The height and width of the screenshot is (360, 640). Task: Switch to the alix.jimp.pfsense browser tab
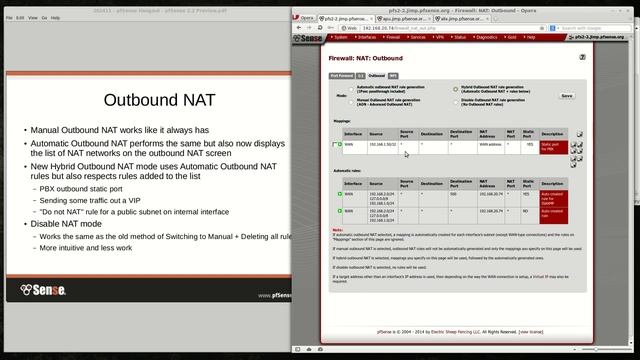(x=461, y=19)
